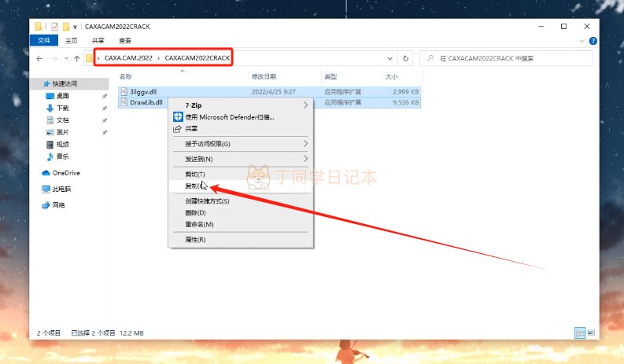Sort by the 修改日期 column header
The width and height of the screenshot is (624, 364).
click(x=264, y=76)
